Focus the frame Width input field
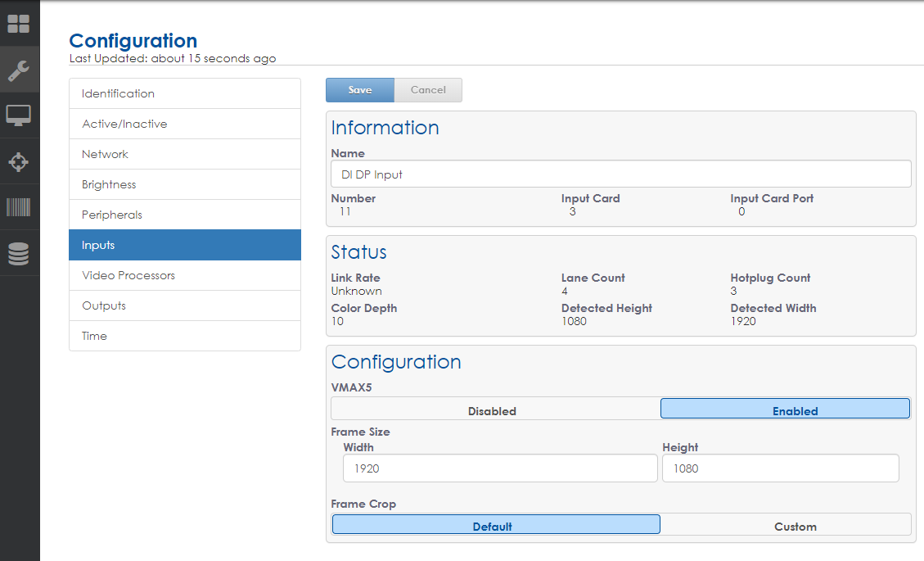 point(500,468)
